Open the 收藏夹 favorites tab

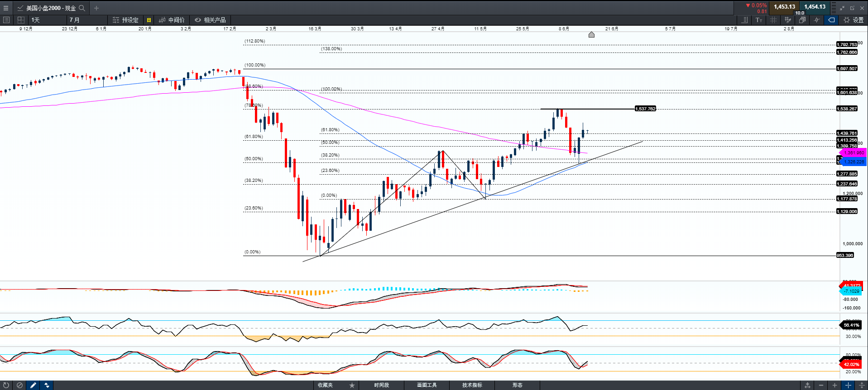325,385
